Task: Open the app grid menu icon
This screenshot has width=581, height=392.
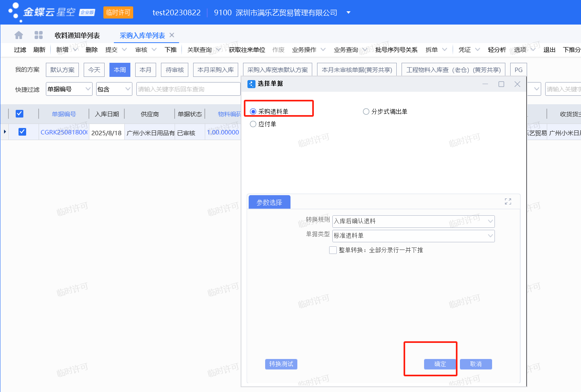Action: [39, 35]
